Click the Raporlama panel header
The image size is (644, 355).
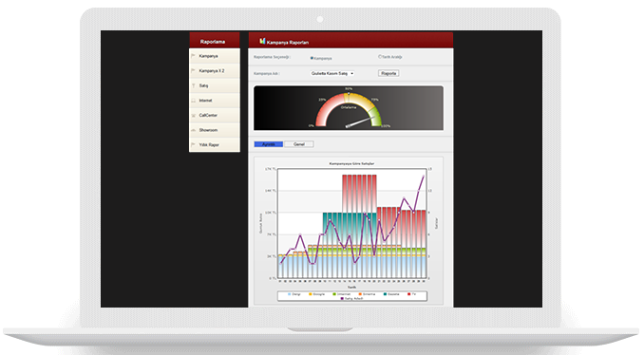(x=215, y=41)
